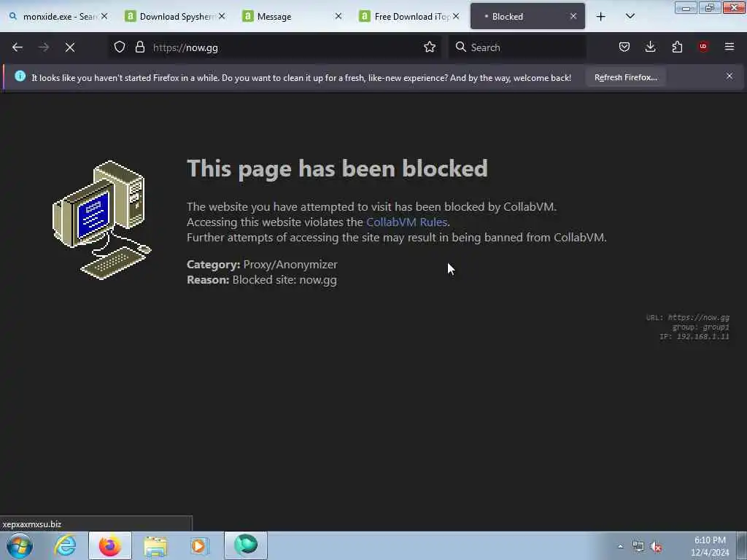The width and height of the screenshot is (747, 560).
Task: Click the site security padlock icon
Action: coord(139,47)
